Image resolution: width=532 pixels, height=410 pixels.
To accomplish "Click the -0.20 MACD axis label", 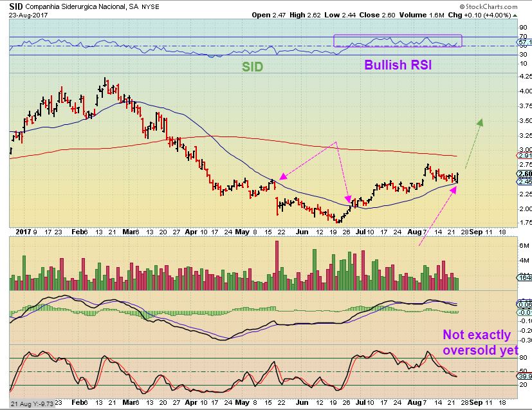I will [525, 330].
